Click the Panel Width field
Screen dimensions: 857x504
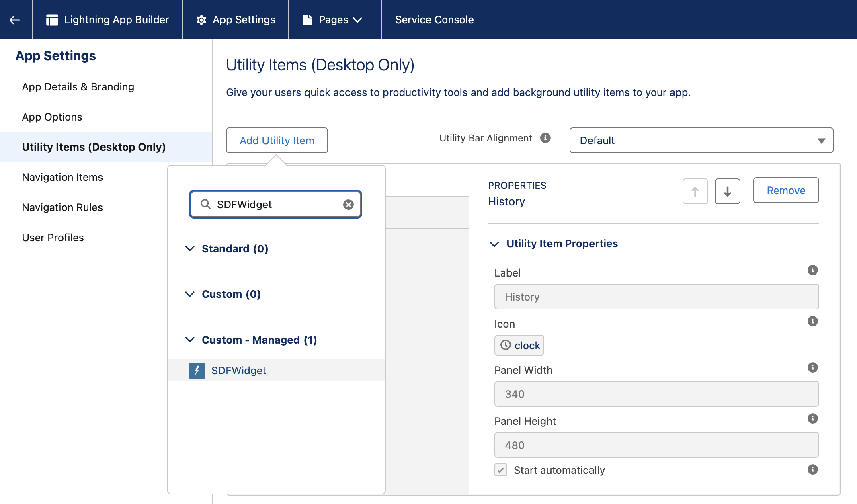pyautogui.click(x=656, y=394)
